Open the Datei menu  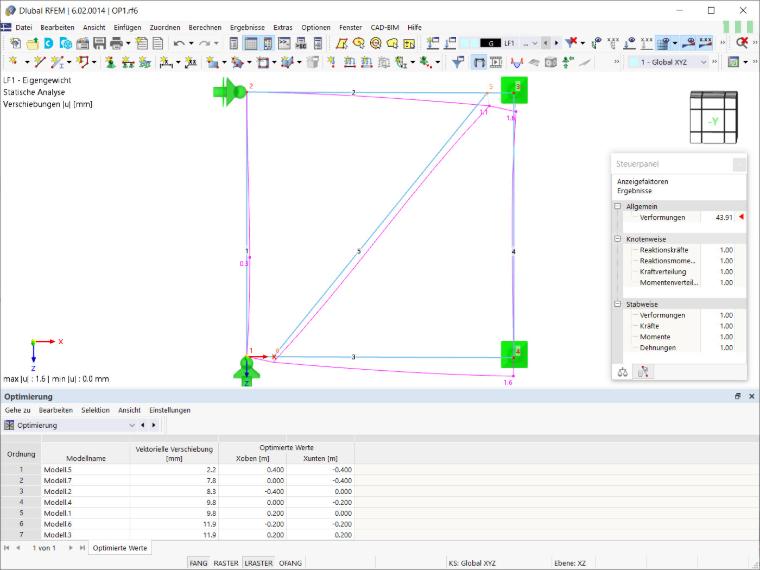(23, 28)
